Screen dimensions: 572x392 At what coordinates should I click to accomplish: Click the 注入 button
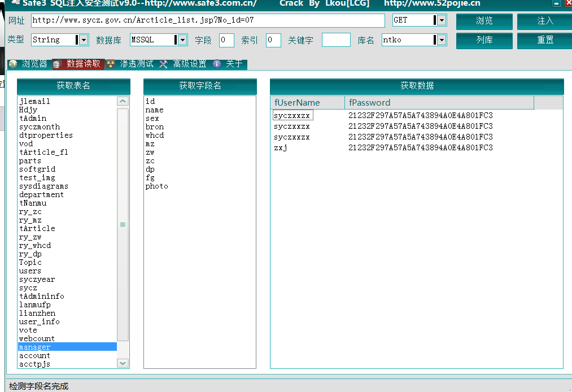coord(545,21)
